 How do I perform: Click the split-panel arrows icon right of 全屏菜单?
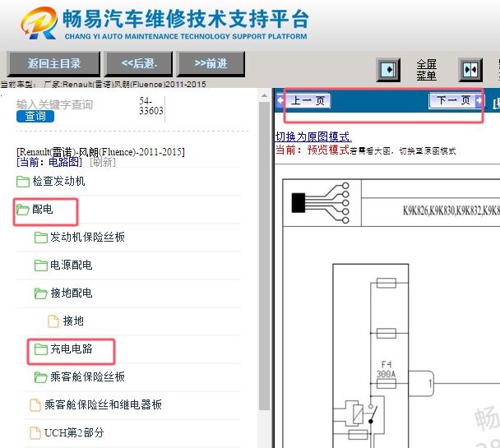tap(470, 70)
